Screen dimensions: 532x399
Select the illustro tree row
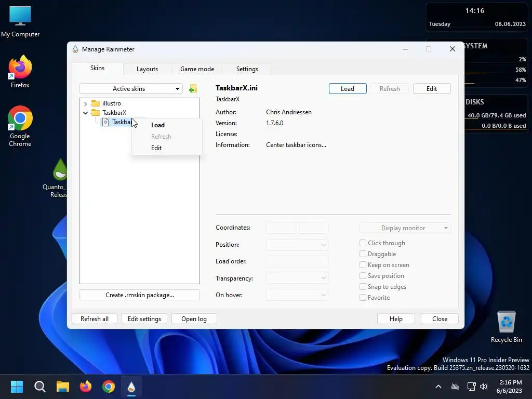tap(111, 103)
